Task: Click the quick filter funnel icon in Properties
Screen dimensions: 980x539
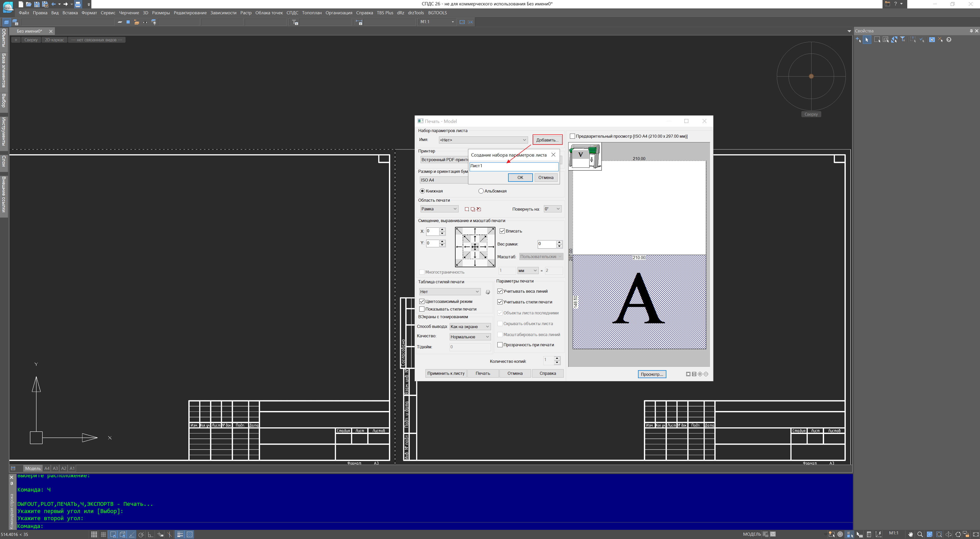Action: 902,40
